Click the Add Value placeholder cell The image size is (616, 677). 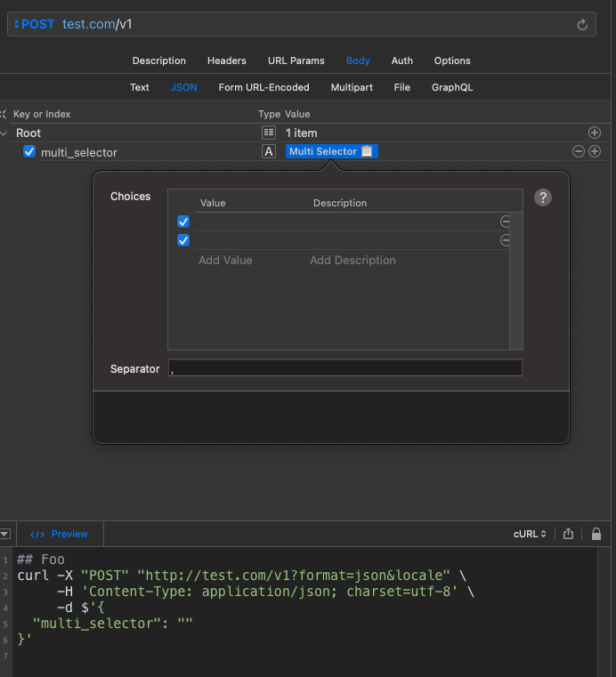225,261
